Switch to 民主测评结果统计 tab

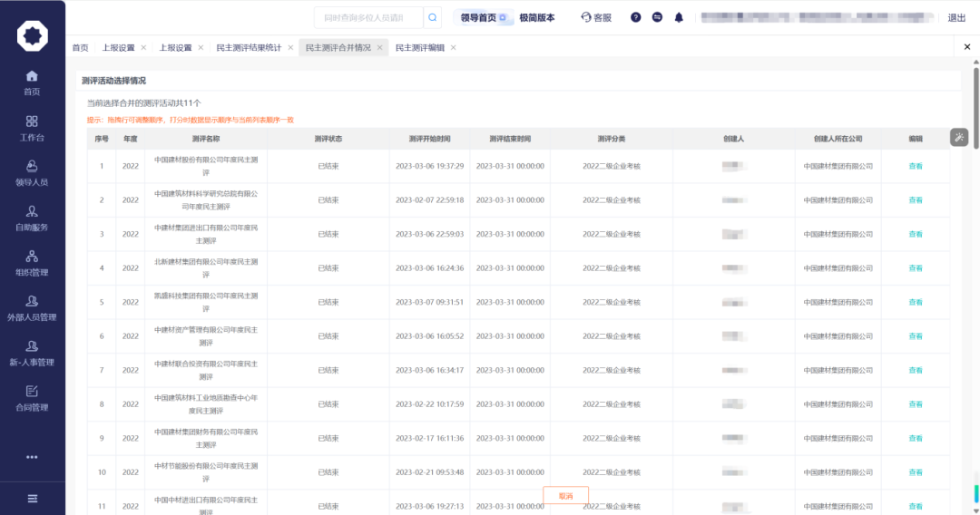pyautogui.click(x=248, y=47)
